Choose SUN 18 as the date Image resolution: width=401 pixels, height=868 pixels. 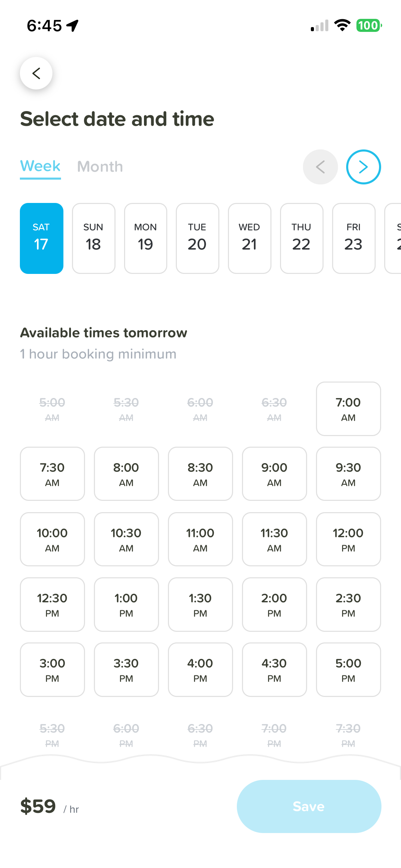coord(94,238)
